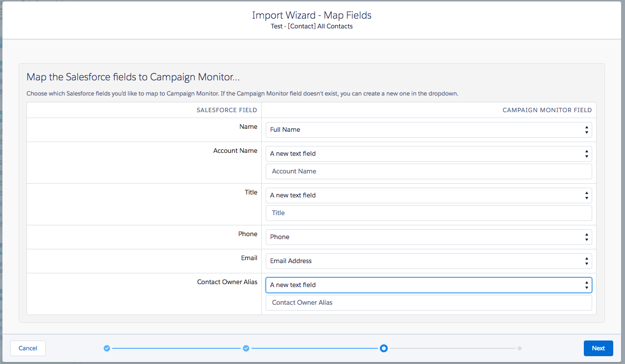Click the Title new field text input
This screenshot has width=625, height=364.
pos(428,213)
